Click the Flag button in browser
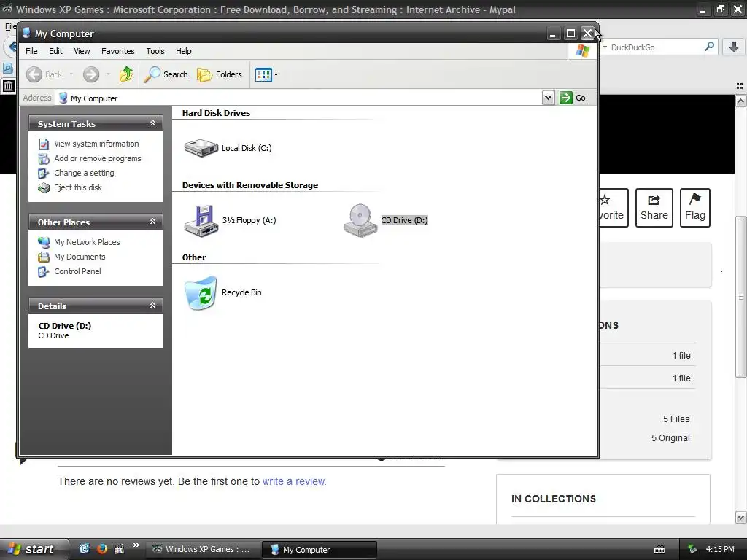The height and width of the screenshot is (560, 747). pos(695,208)
